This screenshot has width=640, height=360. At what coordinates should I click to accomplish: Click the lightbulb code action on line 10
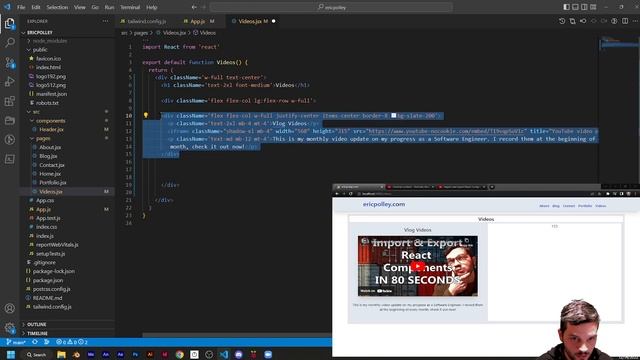pyautogui.click(x=146, y=116)
